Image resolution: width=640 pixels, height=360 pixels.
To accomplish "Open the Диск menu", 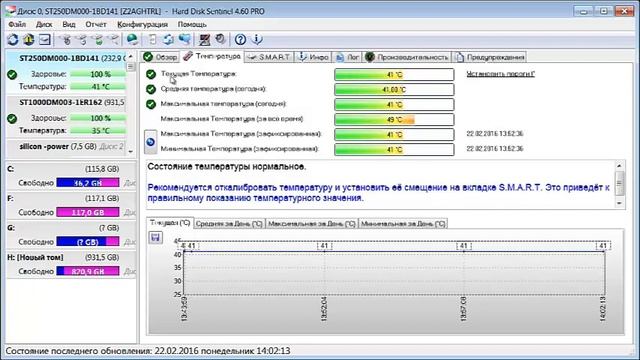I will tap(44, 24).
